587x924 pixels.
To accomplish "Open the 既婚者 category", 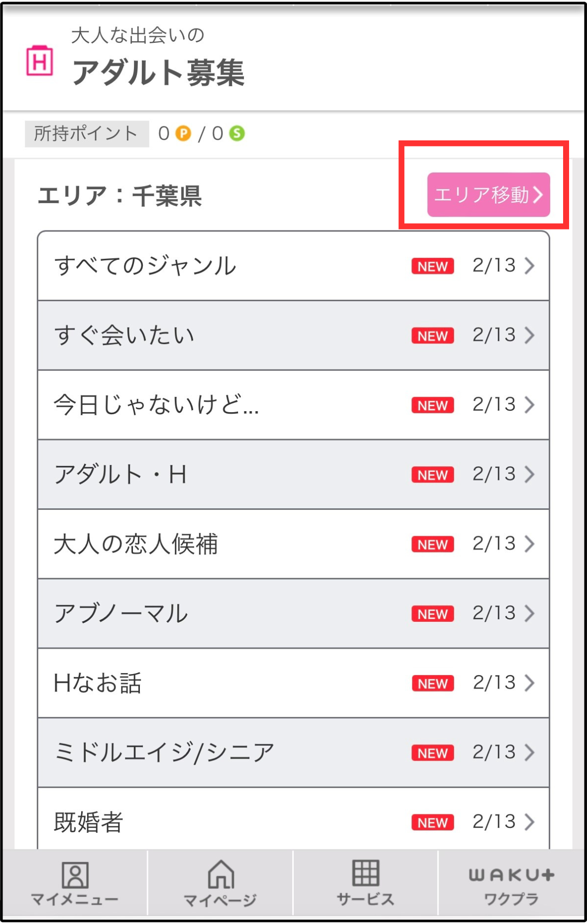I will pos(89,822).
